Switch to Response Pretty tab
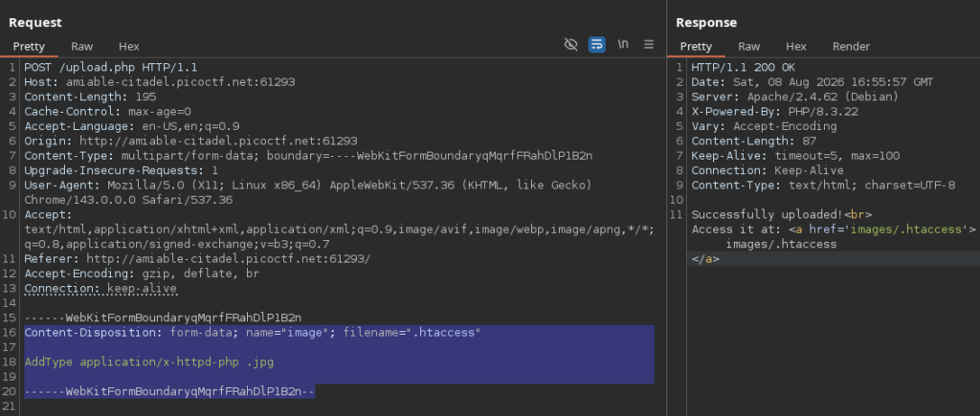 pyautogui.click(x=696, y=46)
